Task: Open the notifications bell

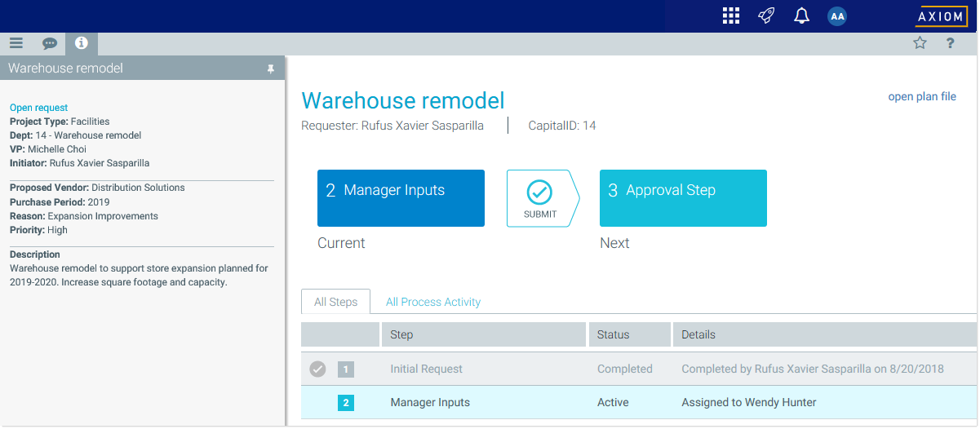Action: [801, 16]
